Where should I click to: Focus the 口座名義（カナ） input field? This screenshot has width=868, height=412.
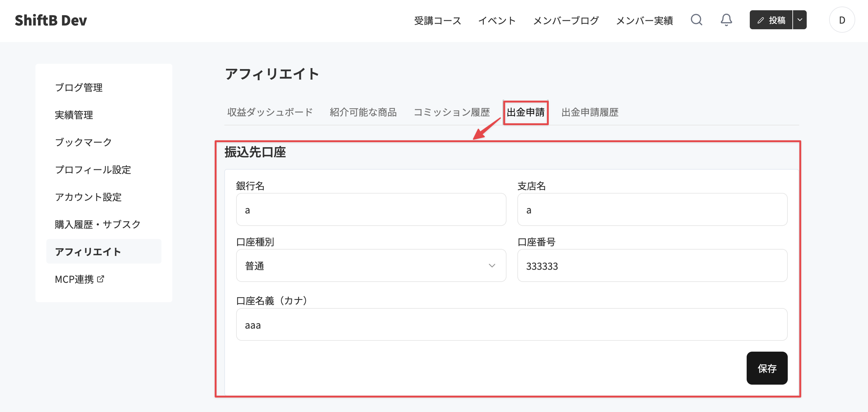pyautogui.click(x=512, y=325)
